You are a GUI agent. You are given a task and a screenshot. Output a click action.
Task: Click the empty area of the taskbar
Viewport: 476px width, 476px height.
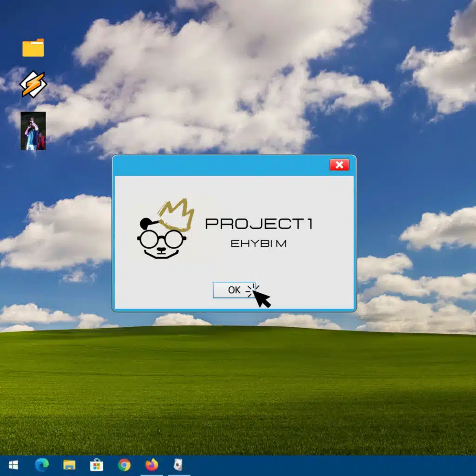click(325, 465)
